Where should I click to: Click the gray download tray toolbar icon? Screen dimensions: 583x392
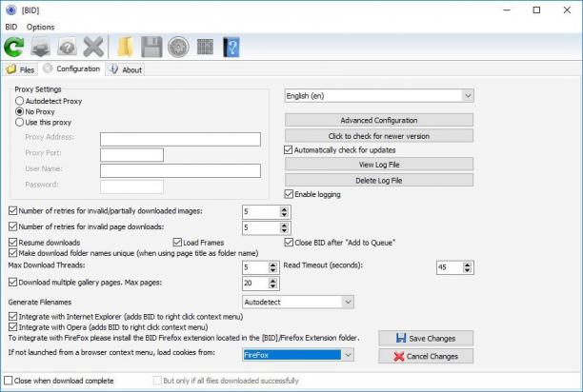click(41, 48)
